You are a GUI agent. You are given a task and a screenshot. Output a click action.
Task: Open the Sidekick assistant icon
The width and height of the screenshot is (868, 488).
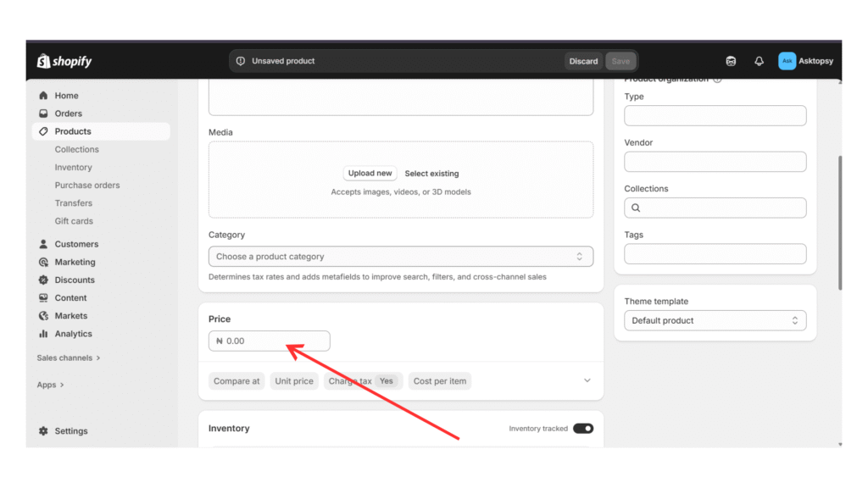pyautogui.click(x=731, y=61)
